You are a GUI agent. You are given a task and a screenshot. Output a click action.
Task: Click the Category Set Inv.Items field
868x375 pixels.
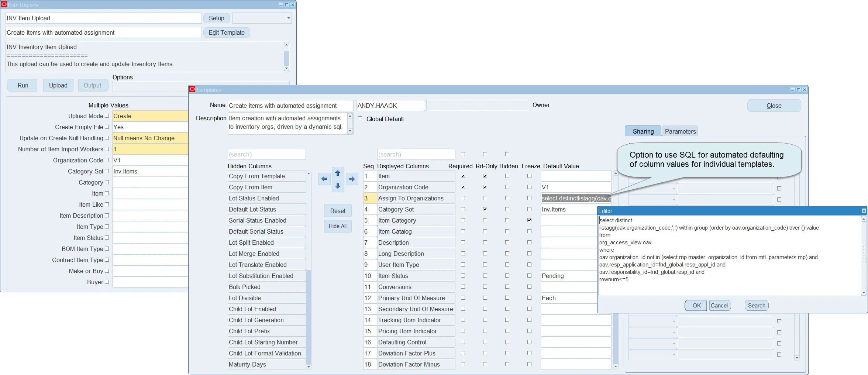[x=150, y=171]
